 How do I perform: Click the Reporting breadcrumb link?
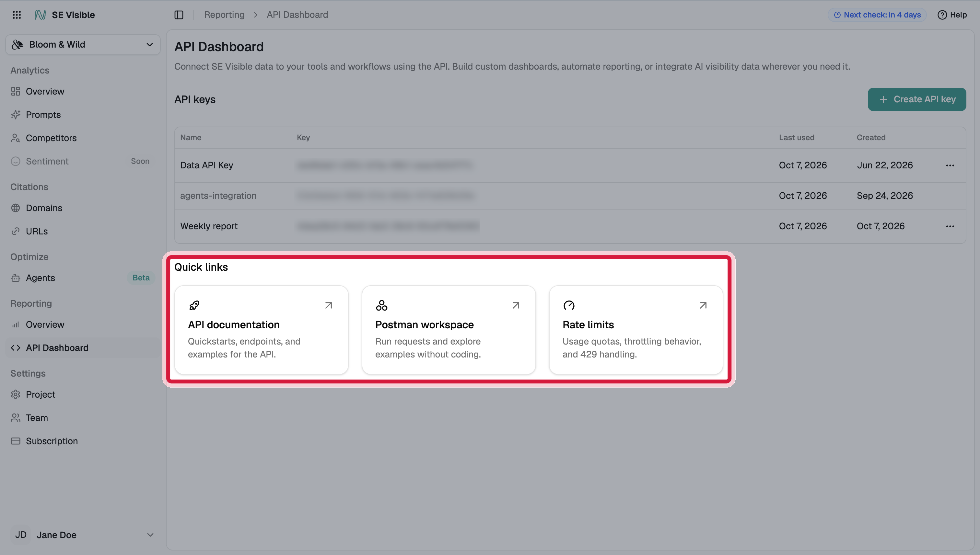tap(224, 15)
